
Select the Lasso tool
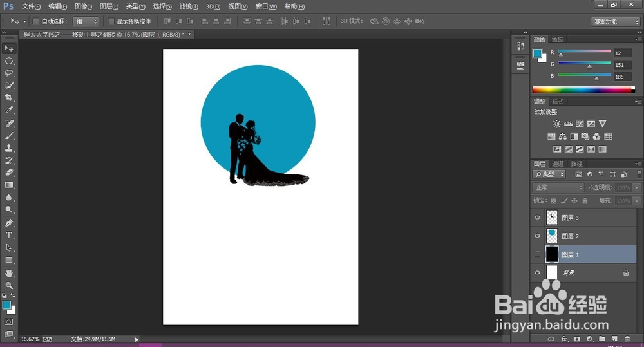(x=9, y=73)
